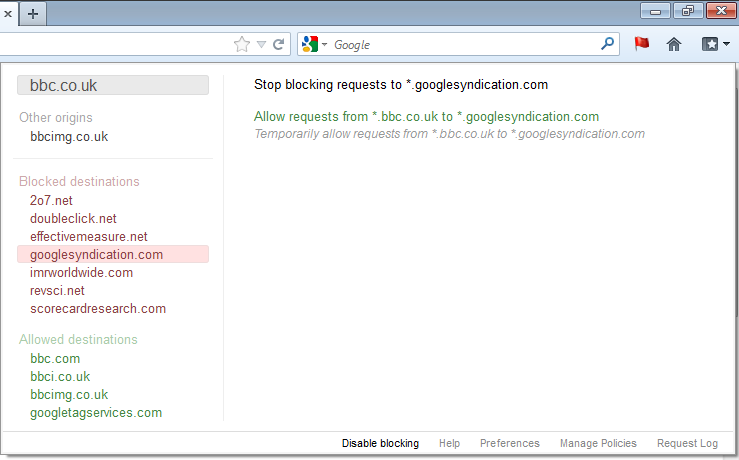739x460 pixels.
Task: Close the browser window
Action: click(x=721, y=10)
